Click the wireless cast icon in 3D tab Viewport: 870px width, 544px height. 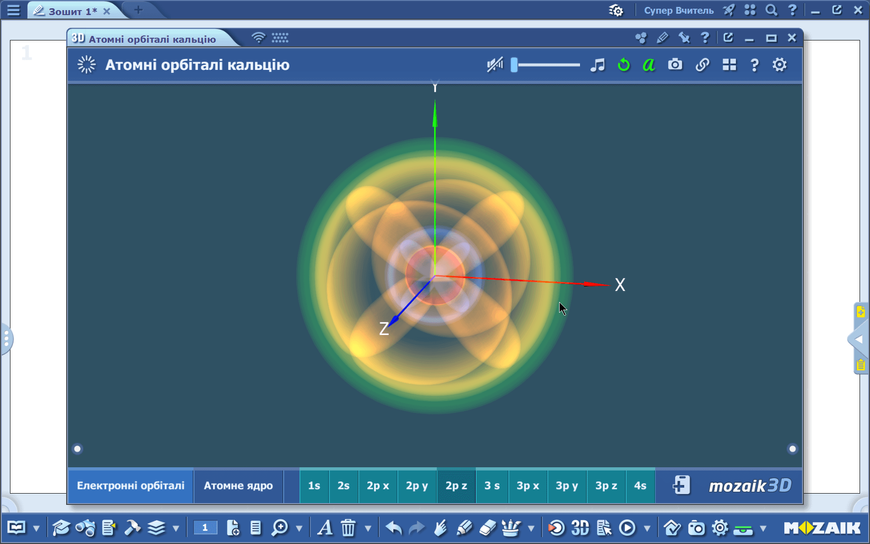point(258,38)
